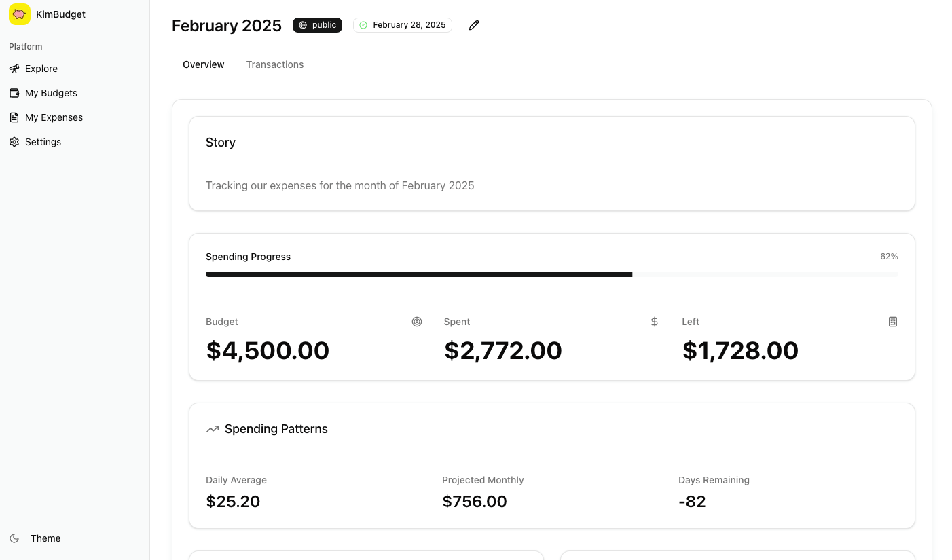Click the -82 days remaining value
This screenshot has height=560, width=952.
coord(692,502)
